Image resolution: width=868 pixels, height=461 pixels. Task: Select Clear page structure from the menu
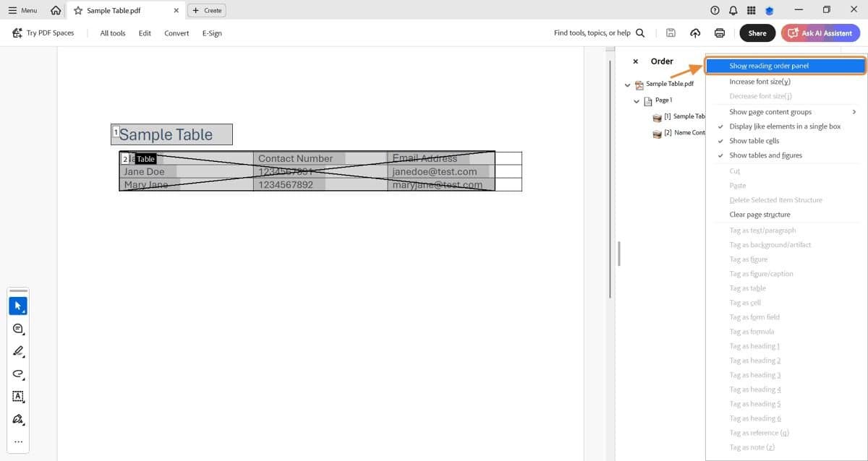click(x=760, y=214)
